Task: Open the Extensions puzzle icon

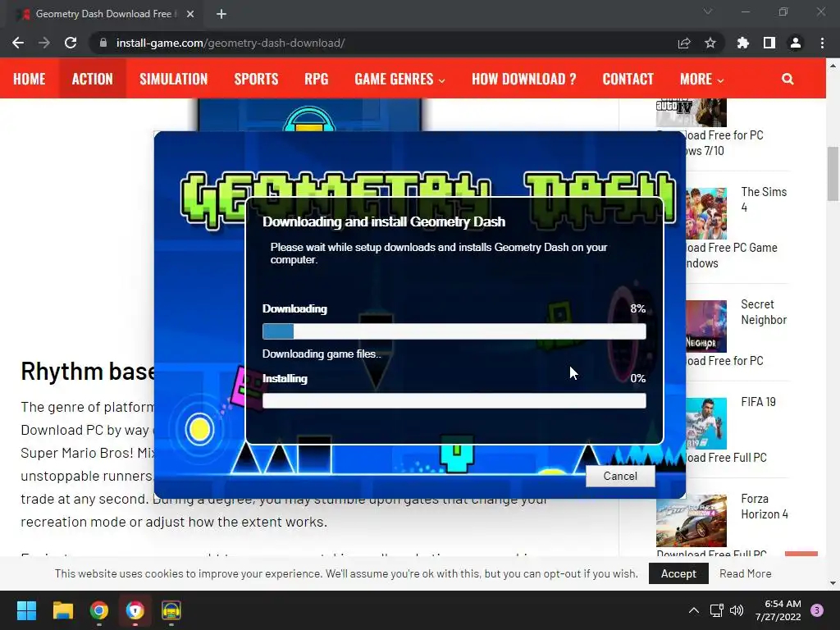Action: click(743, 43)
